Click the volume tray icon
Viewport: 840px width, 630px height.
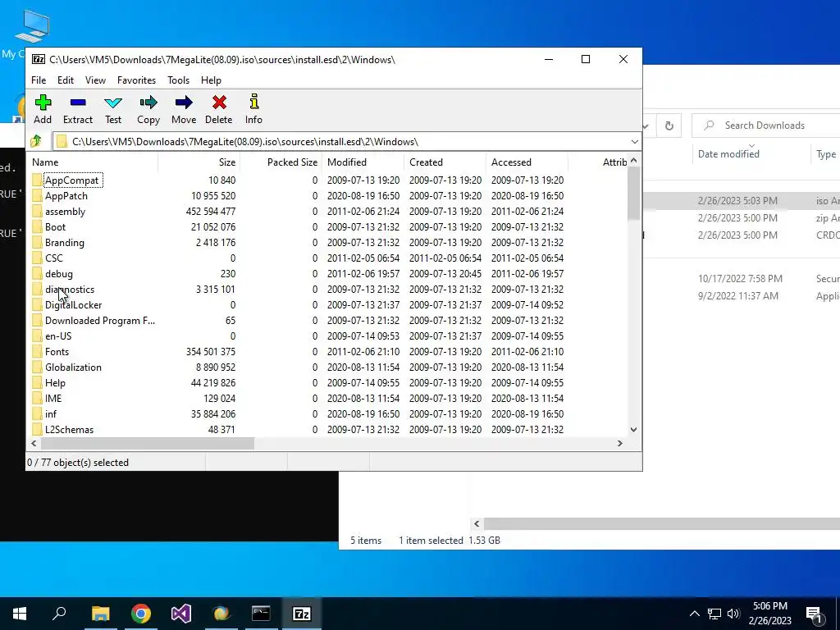(733, 614)
